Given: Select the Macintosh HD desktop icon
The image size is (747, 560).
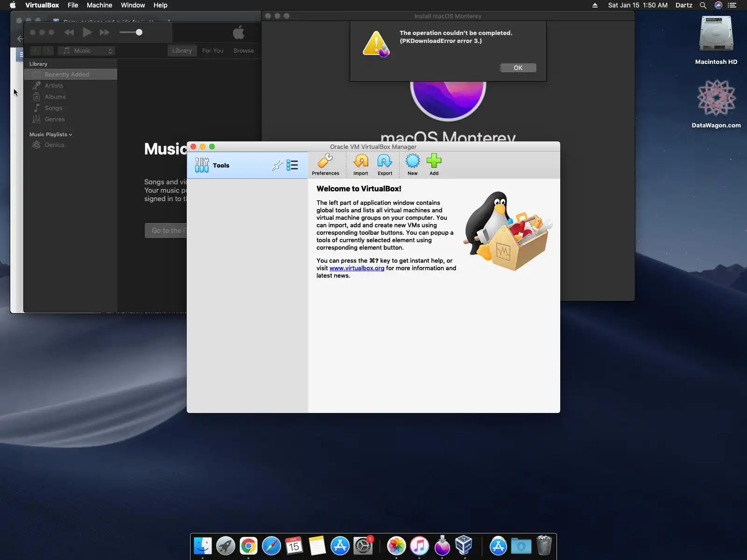Looking at the screenshot, I should pos(716,41).
